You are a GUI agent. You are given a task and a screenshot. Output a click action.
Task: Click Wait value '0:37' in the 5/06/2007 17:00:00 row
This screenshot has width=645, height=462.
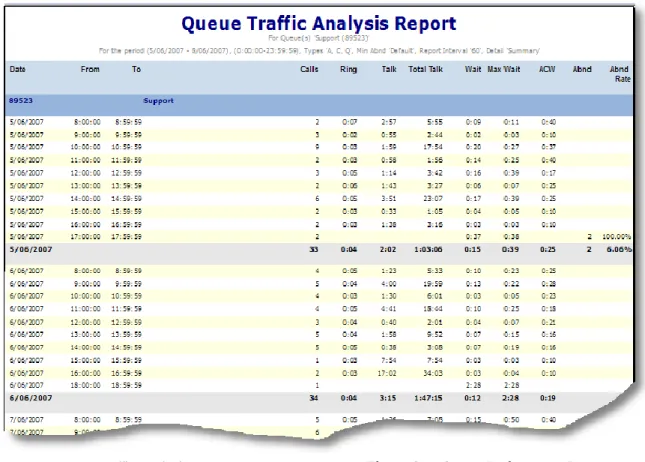(473, 237)
